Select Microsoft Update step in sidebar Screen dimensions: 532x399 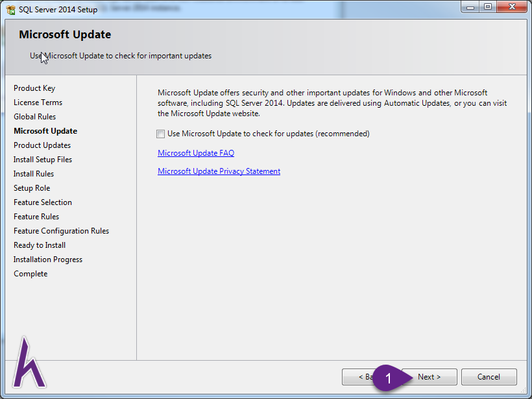pyautogui.click(x=45, y=131)
